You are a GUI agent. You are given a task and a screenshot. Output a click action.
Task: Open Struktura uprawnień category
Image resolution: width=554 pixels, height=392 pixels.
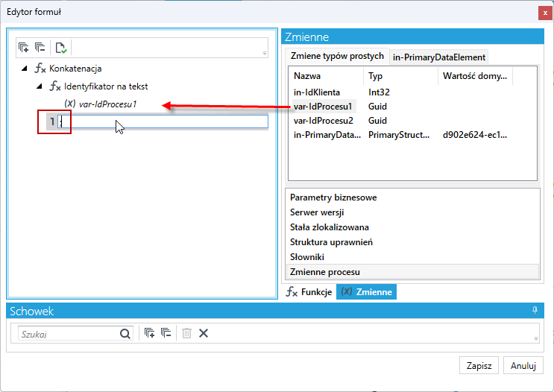point(331,242)
